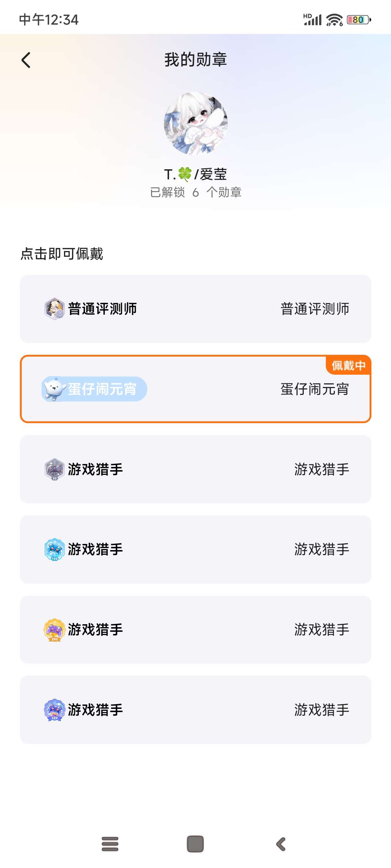
Task: Tap the battery indicator showing 80
Action: pos(359,20)
